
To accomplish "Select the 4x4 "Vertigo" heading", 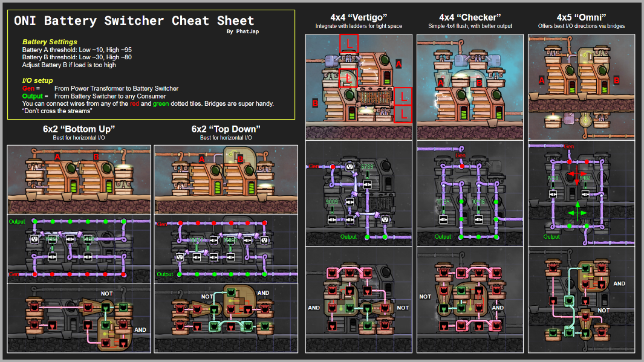I will point(359,18).
